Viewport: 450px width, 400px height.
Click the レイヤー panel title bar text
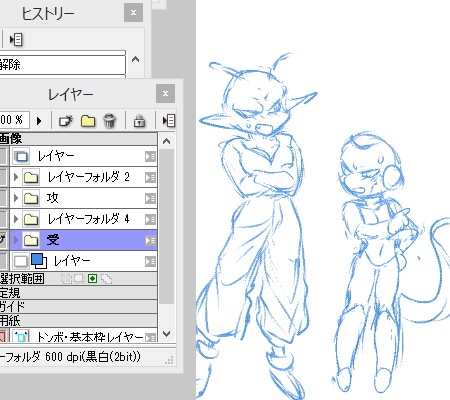(x=70, y=94)
